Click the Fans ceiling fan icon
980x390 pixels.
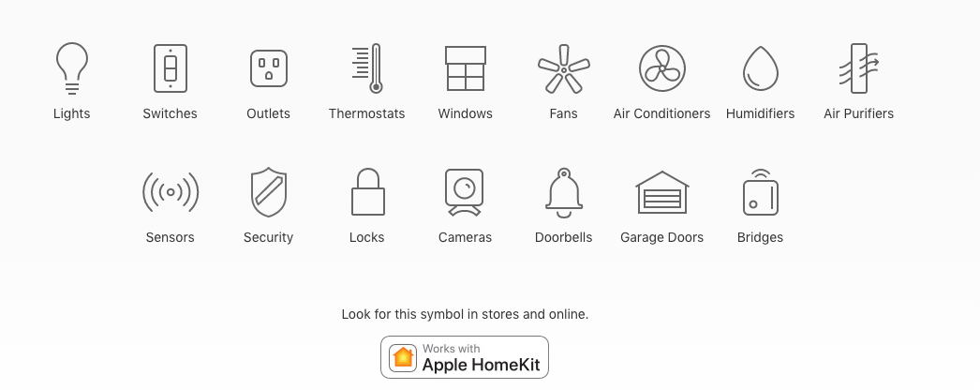tap(564, 68)
